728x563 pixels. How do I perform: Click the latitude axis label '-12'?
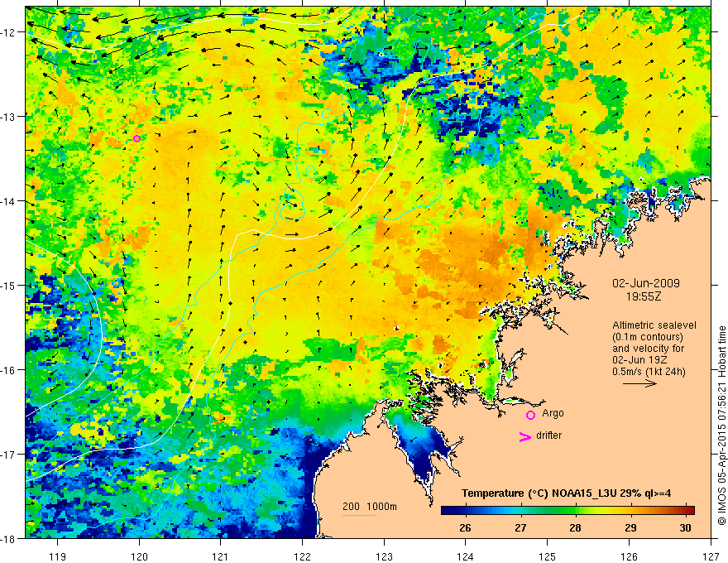point(8,32)
